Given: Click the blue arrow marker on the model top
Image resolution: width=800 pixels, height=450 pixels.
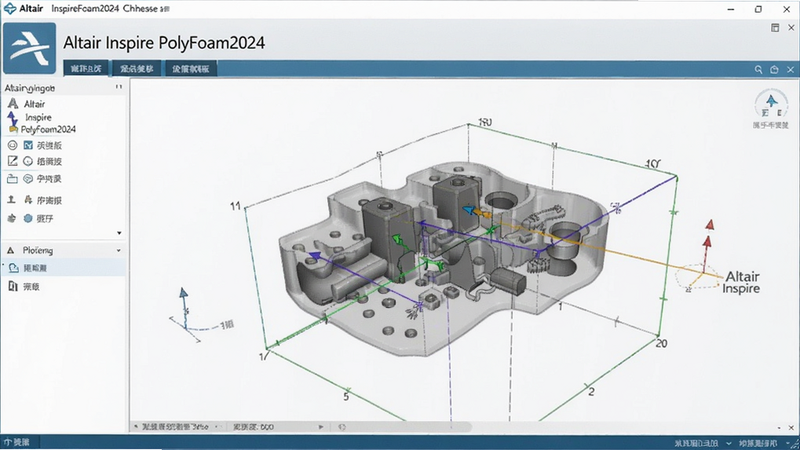Looking at the screenshot, I should (x=469, y=210).
